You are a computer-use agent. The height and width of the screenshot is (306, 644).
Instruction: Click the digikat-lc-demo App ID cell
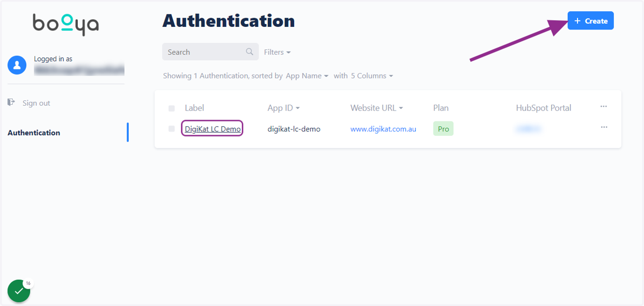coord(294,129)
